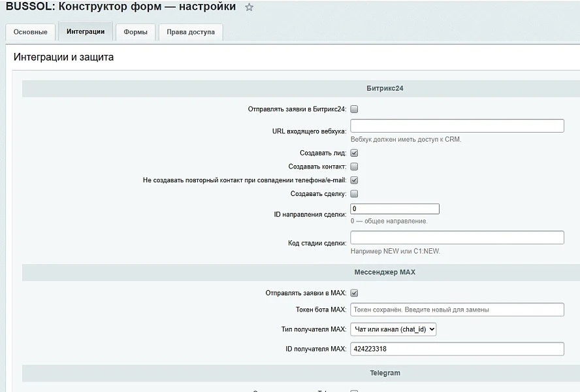
Task: Switch to the Формы tab
Action: pos(135,32)
